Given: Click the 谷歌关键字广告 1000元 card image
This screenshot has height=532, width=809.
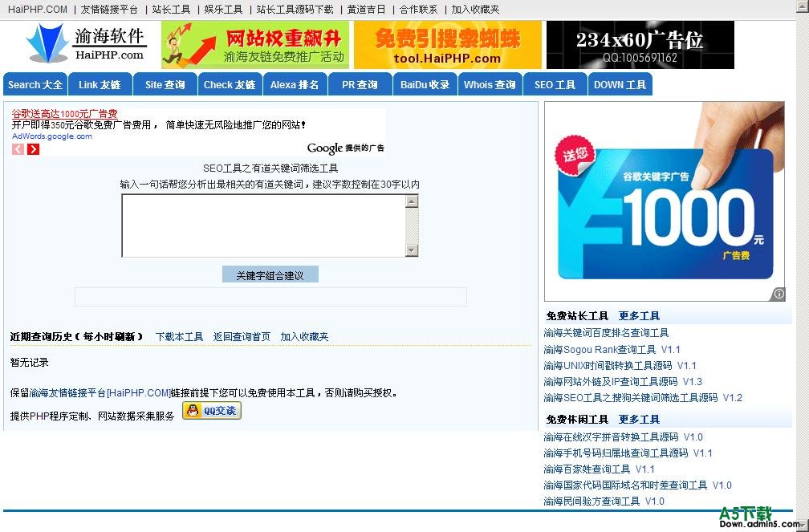Looking at the screenshot, I should pyautogui.click(x=665, y=201).
